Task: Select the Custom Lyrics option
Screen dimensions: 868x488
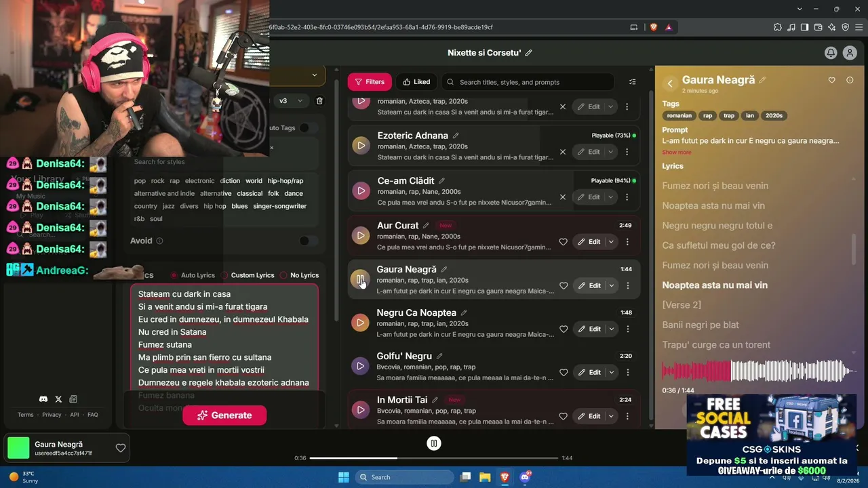Action: click(248, 275)
